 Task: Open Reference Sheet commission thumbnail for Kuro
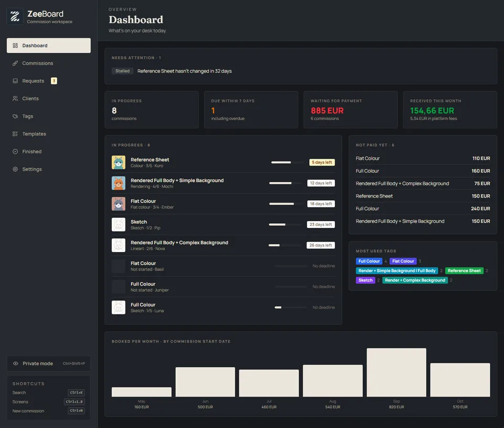pos(118,162)
